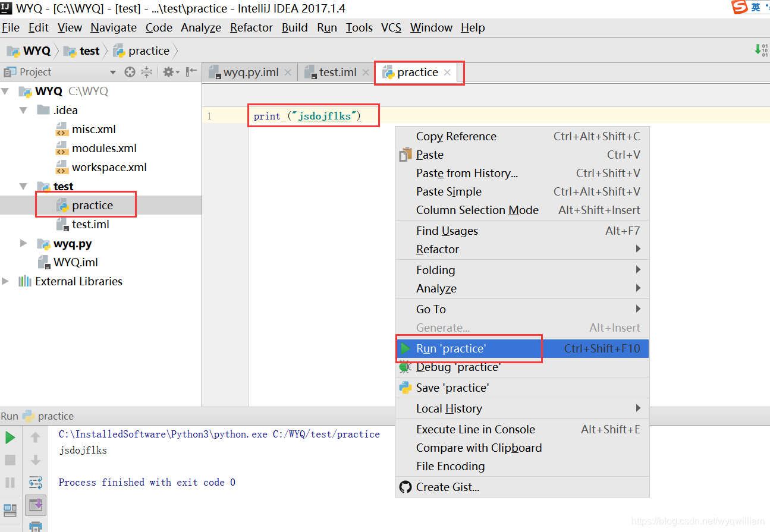Image resolution: width=770 pixels, height=532 pixels.
Task: Expand the Go To submenu
Action: [x=522, y=310]
